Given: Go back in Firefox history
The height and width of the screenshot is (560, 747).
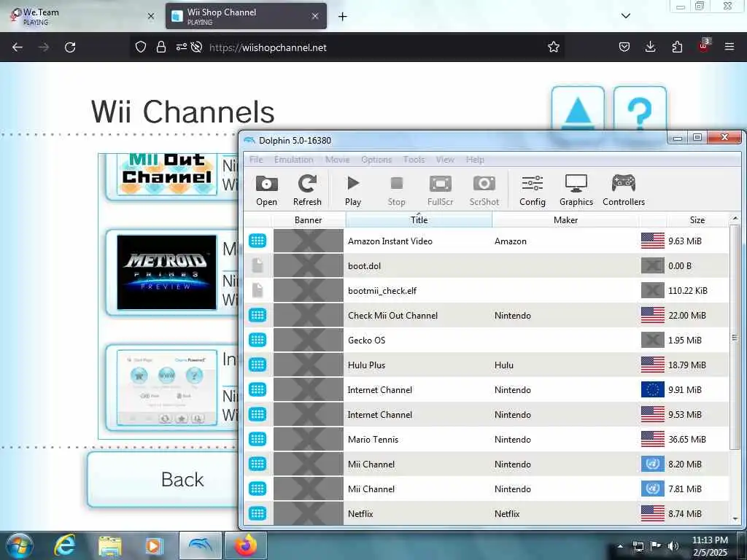Looking at the screenshot, I should (x=18, y=47).
